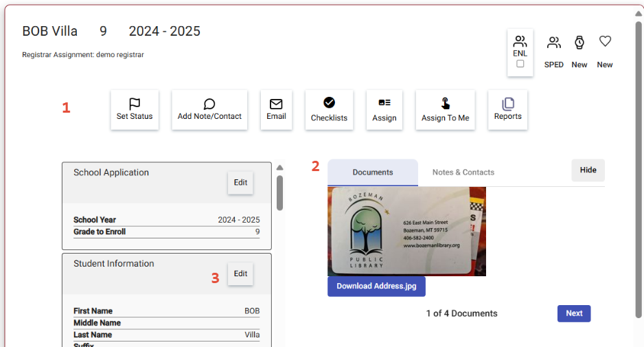Click the Grade to Enroll label
Screen dimensions: 644x347
click(100, 232)
